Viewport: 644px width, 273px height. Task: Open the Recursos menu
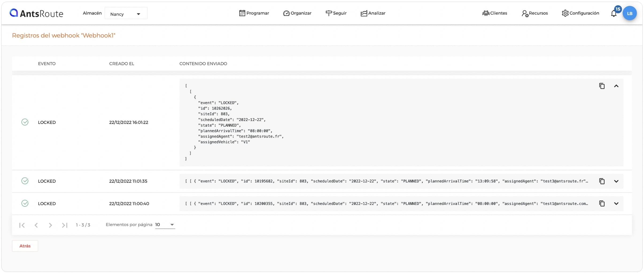[535, 13]
